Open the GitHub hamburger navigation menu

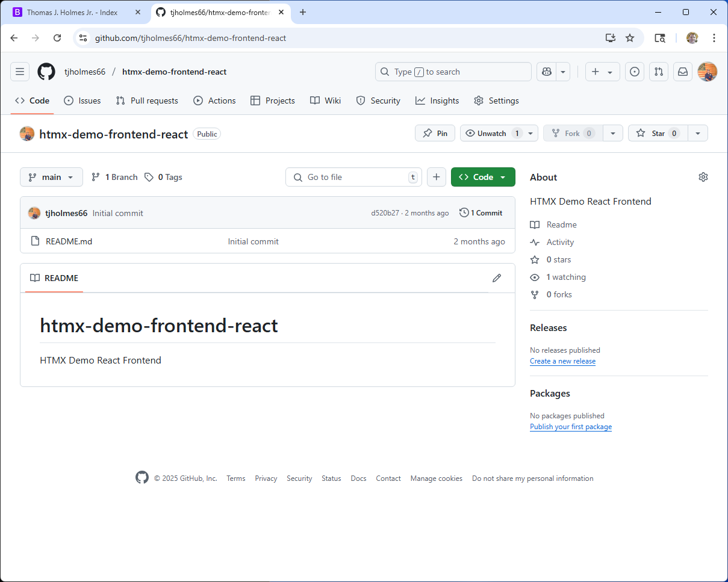click(x=20, y=72)
